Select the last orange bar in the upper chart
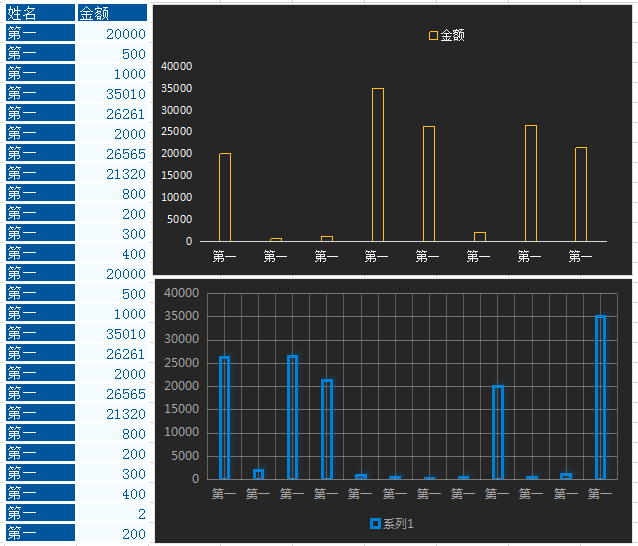The image size is (638, 546). click(x=581, y=194)
